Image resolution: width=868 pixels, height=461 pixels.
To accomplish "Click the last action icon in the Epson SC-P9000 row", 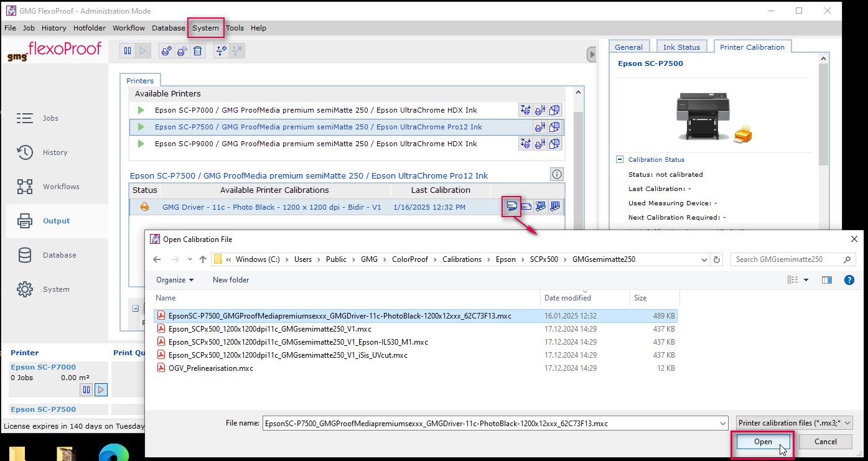I will (555, 144).
